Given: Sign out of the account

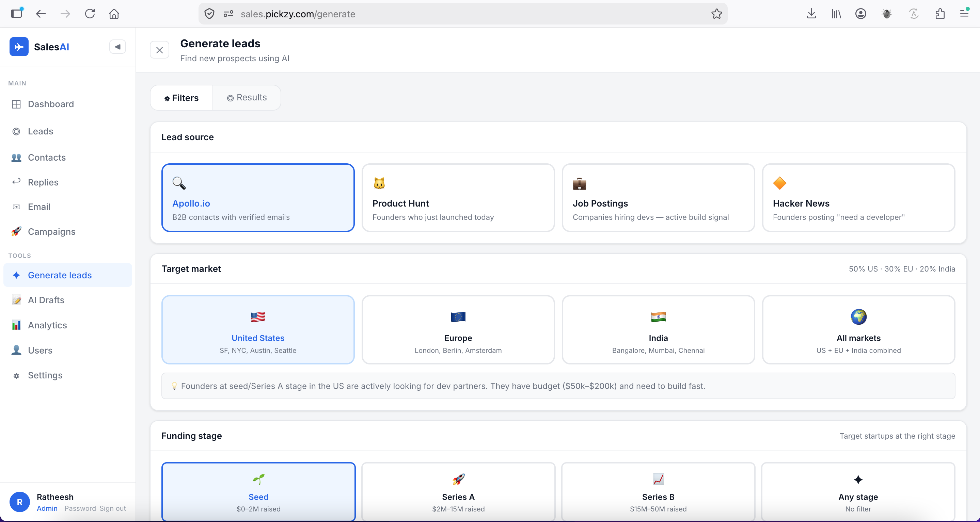Looking at the screenshot, I should pyautogui.click(x=113, y=508).
